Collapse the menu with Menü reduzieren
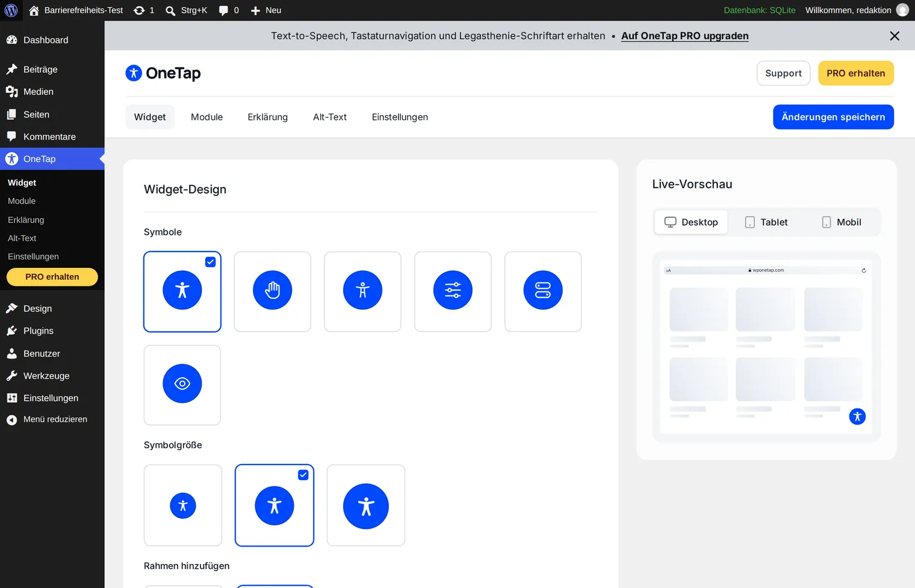Viewport: 915px width, 588px height. [x=52, y=419]
